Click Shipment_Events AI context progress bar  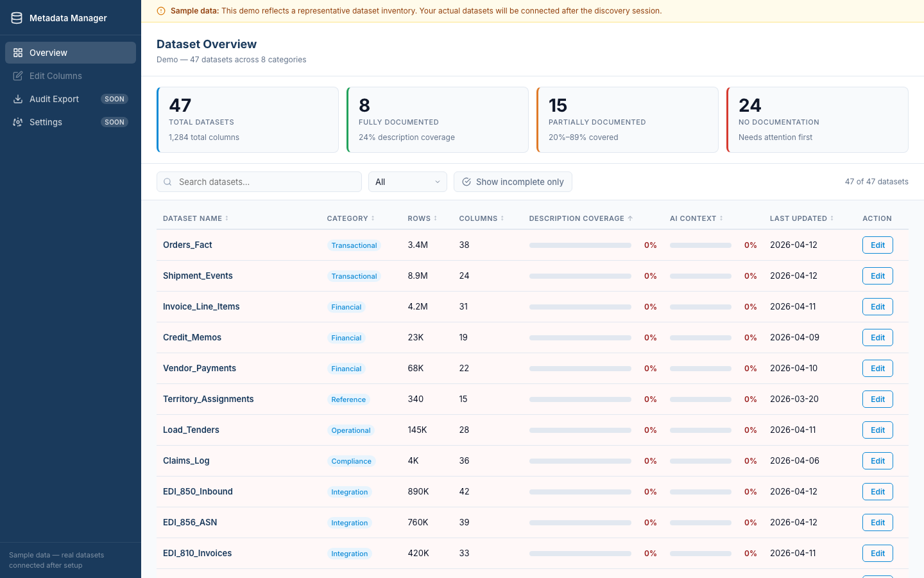coord(701,276)
